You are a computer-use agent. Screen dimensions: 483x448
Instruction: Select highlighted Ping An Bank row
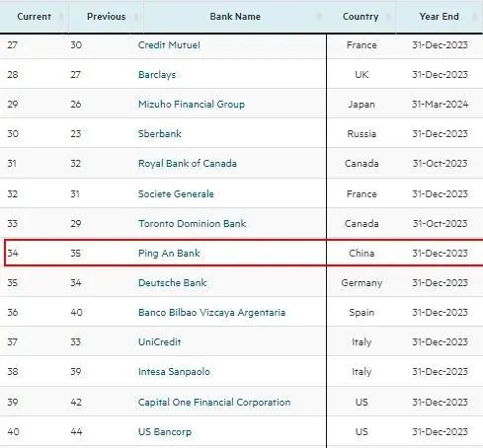click(244, 253)
